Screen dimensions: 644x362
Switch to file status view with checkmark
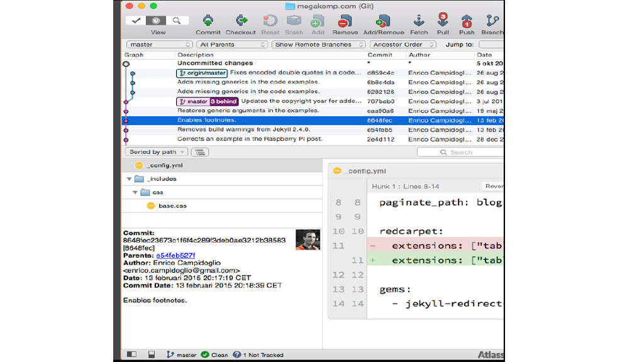136,21
